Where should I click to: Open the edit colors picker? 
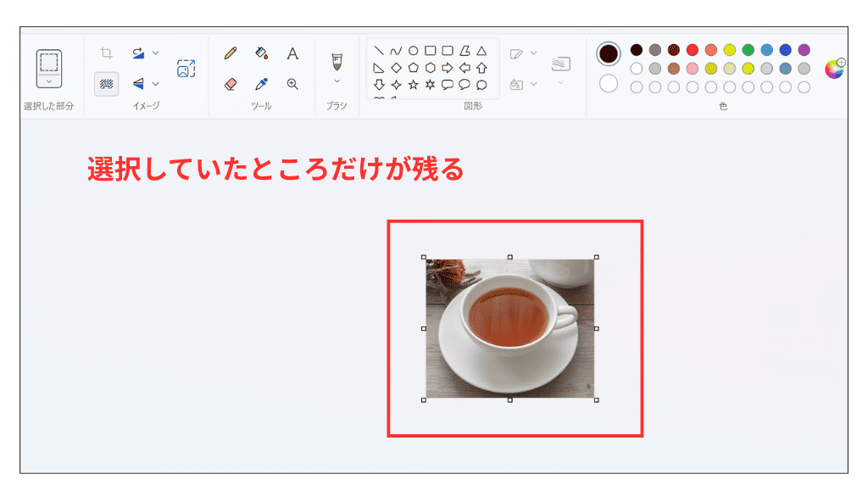(x=834, y=70)
